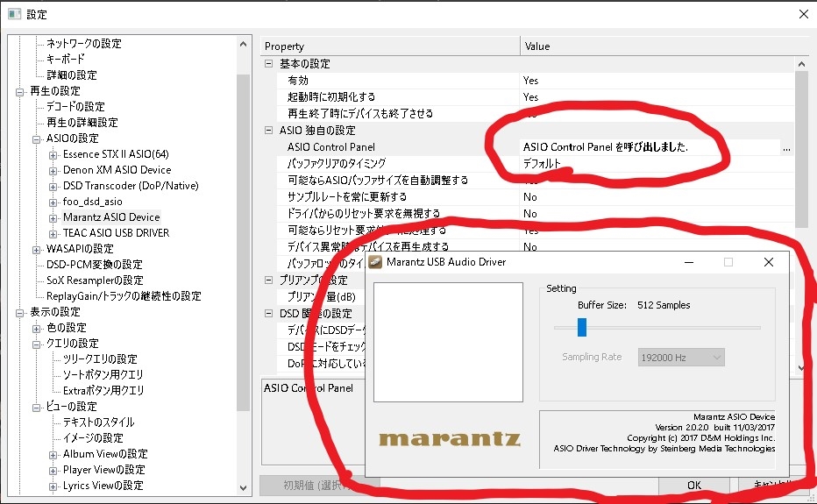Open ReplayGain/トラックの継続性の設定 page
The image size is (817, 504).
pyautogui.click(x=124, y=296)
